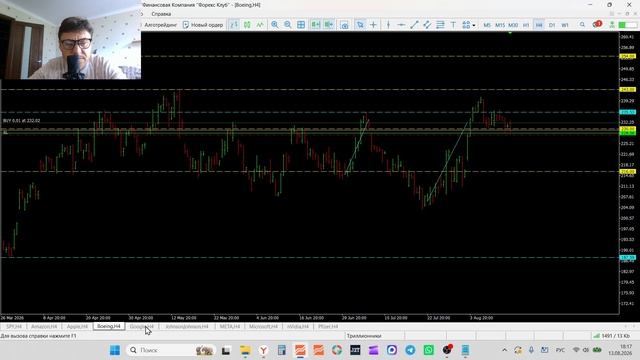640x360 pixels.
Task: Select the equidistant channel tool
Action: coord(427,25)
